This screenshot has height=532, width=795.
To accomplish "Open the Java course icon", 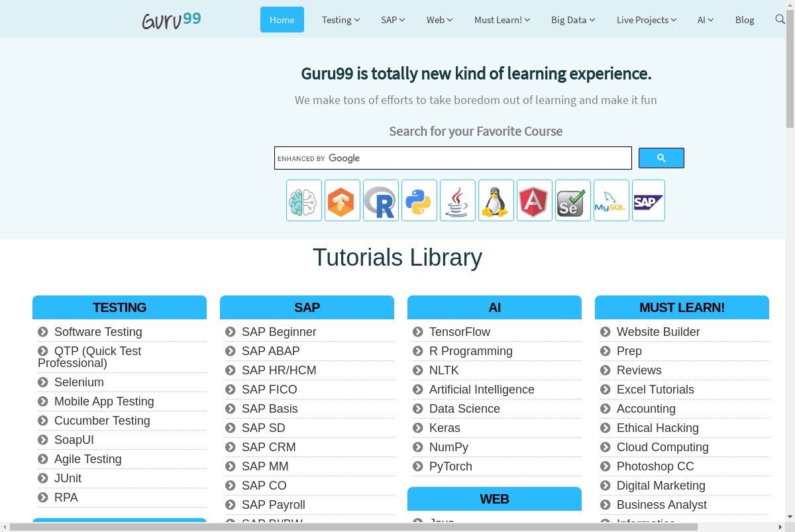I will 458,200.
